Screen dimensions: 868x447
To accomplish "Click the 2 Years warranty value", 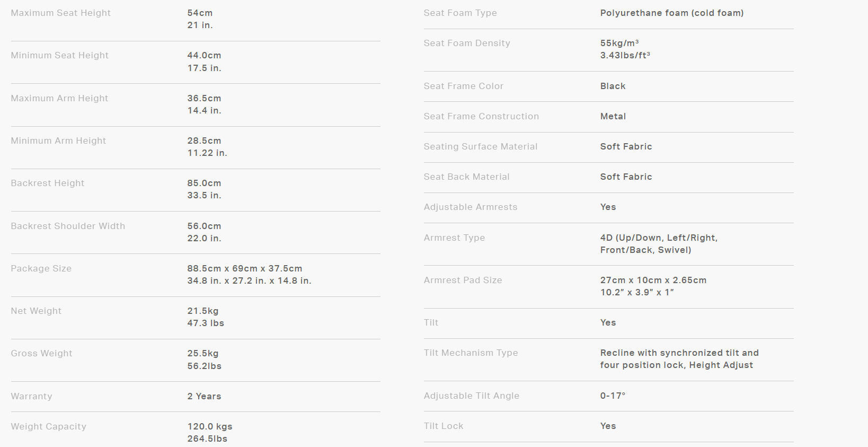I will 204,396.
